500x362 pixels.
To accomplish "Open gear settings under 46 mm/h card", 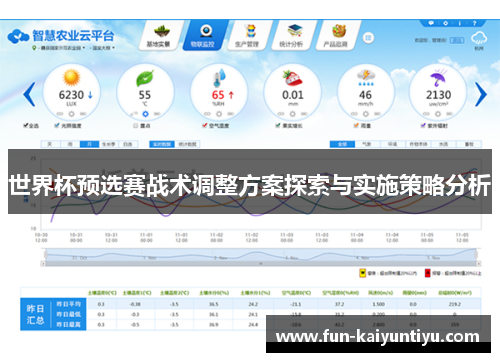I will click(x=366, y=114).
